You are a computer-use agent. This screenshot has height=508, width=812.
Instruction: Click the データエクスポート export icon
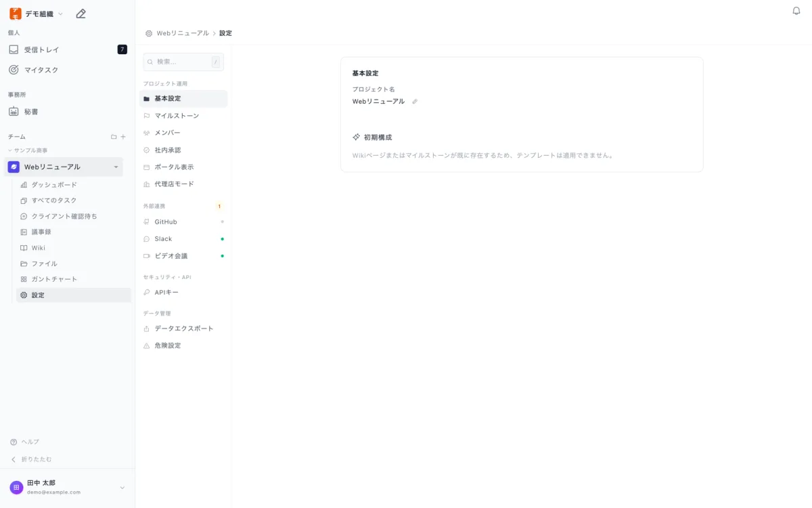[147, 329]
